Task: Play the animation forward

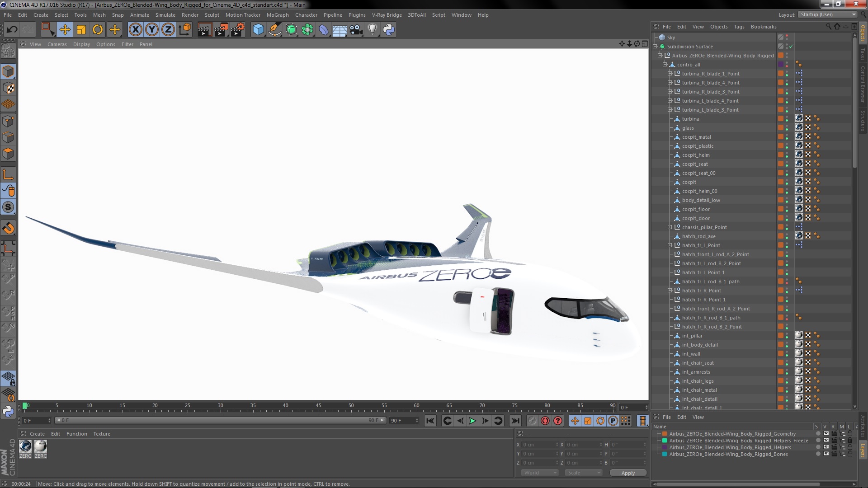Action: coord(472,421)
